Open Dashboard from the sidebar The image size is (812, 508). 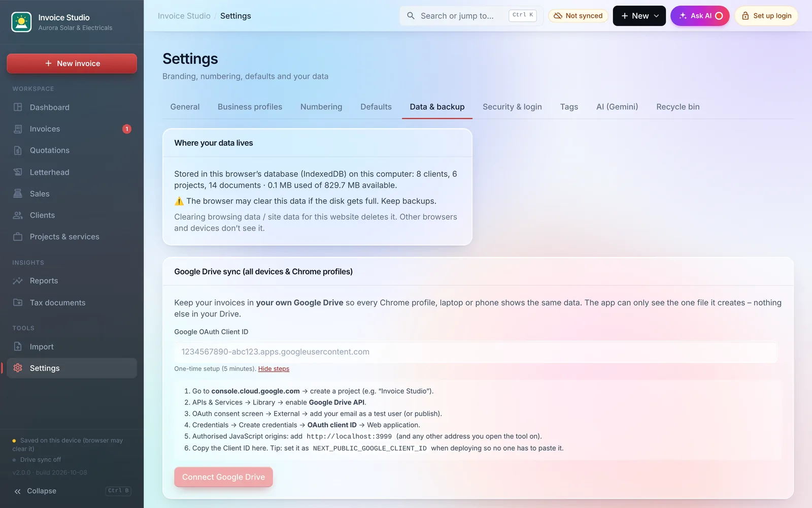coord(72,107)
